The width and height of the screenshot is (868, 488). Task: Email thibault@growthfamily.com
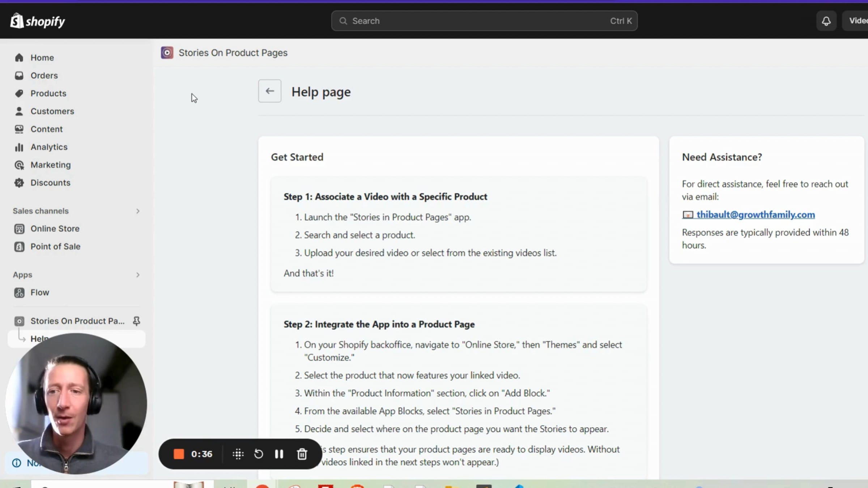point(756,215)
